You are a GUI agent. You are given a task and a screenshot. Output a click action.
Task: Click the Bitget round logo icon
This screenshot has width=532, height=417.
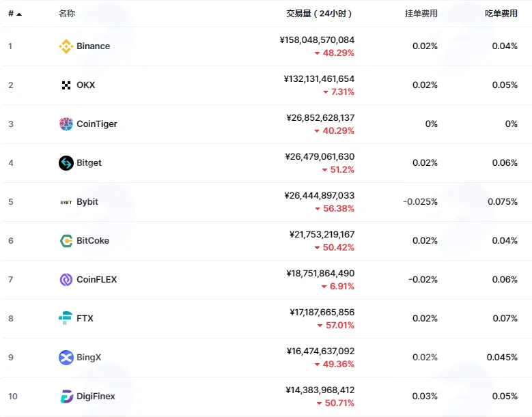click(x=66, y=163)
